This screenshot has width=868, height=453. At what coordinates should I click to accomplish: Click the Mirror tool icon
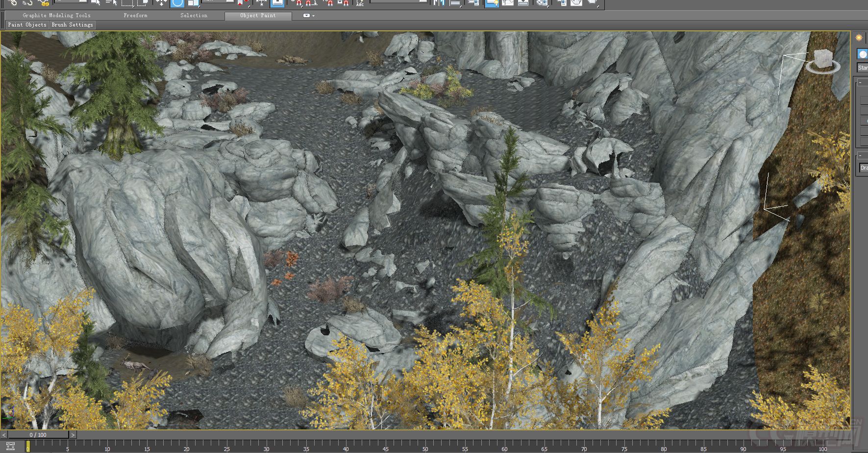click(x=439, y=2)
